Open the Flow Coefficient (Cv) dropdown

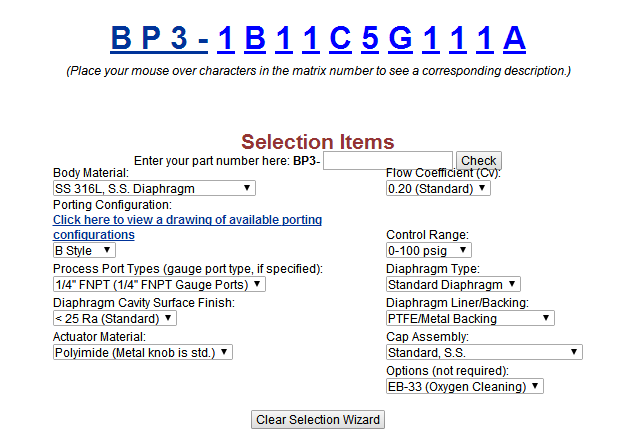(x=438, y=188)
